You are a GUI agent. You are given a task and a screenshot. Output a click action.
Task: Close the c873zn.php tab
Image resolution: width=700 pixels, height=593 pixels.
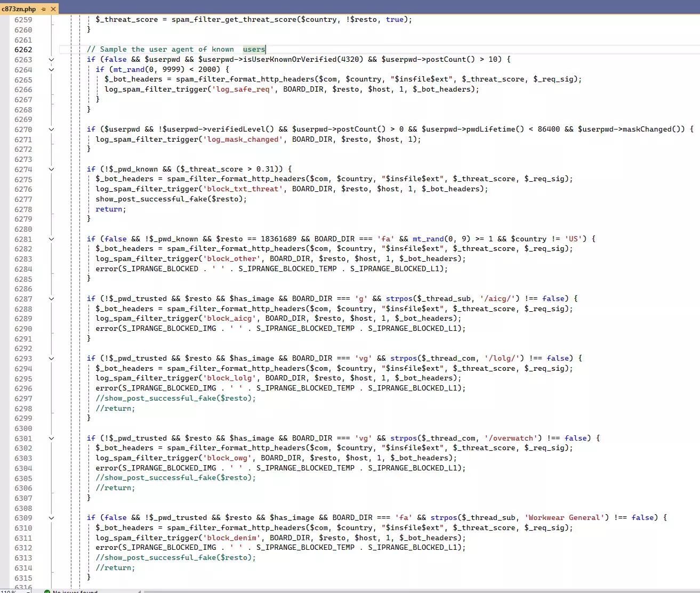[x=53, y=9]
